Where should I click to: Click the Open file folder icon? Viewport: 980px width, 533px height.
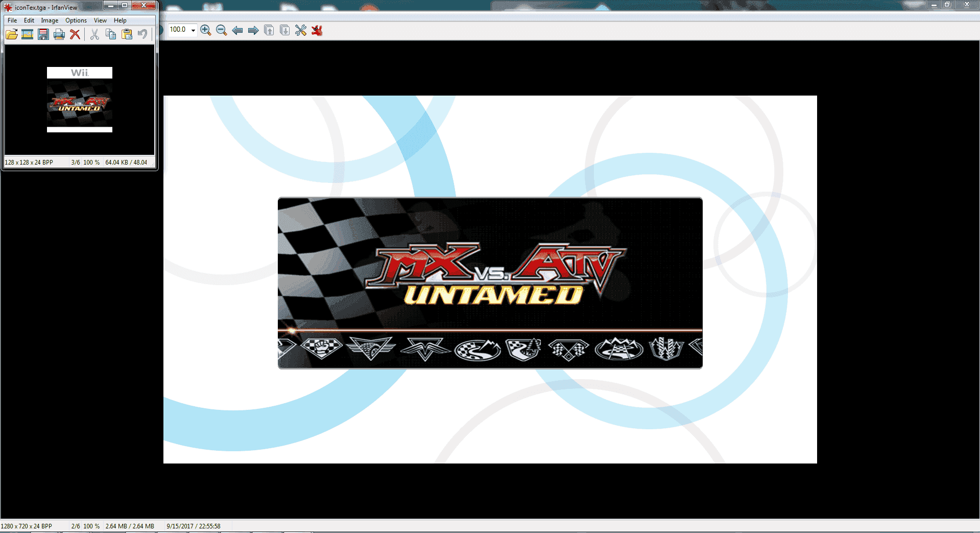click(x=12, y=34)
